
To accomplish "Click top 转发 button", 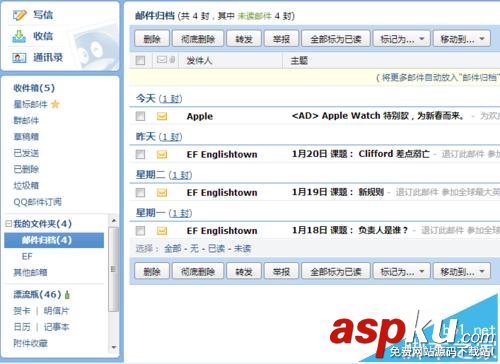I will (244, 39).
